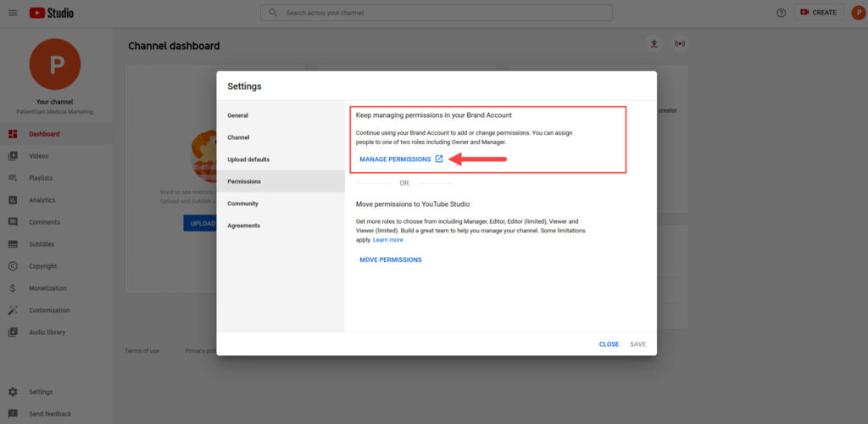Select the General settings tab
The image size is (868, 424).
(x=281, y=115)
